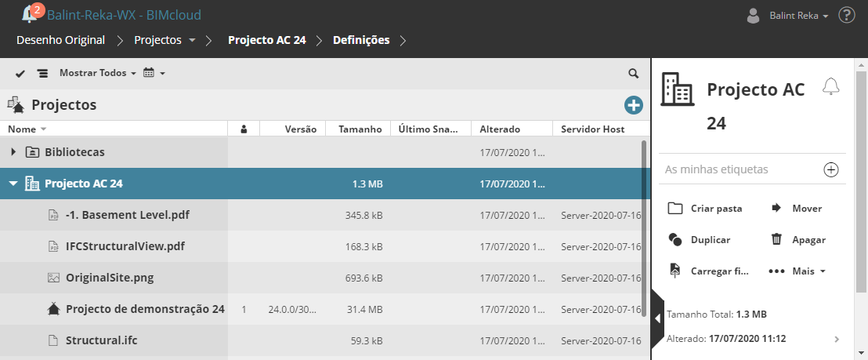Go to Projectos breadcrumb
The width and height of the screenshot is (868, 360).
pos(157,41)
